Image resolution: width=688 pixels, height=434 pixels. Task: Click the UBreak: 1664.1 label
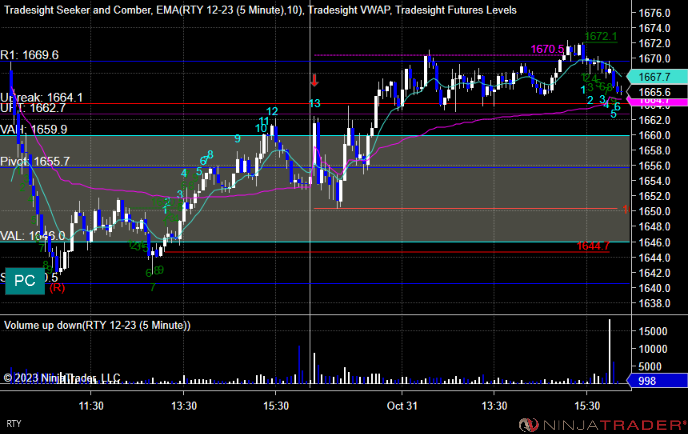click(x=41, y=97)
